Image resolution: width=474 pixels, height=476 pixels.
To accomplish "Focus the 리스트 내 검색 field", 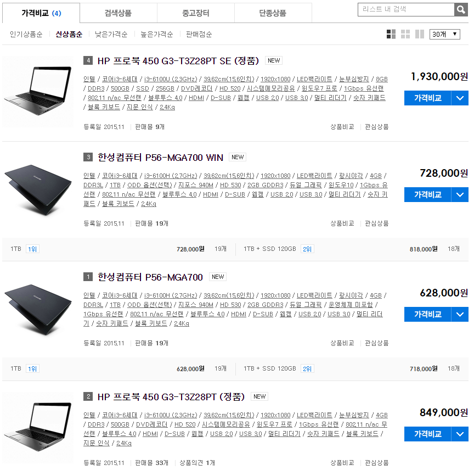I will (406, 10).
